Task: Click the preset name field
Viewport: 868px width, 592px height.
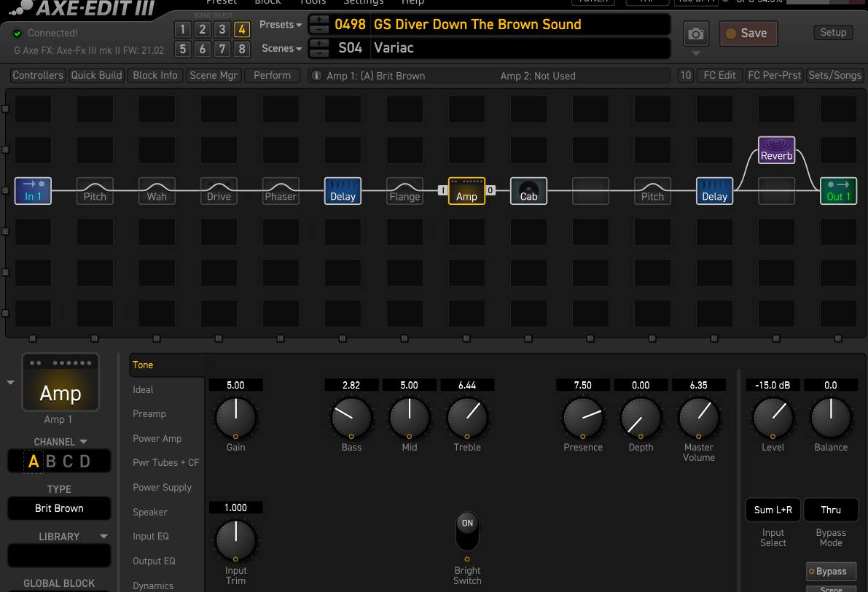Action: 519,24
